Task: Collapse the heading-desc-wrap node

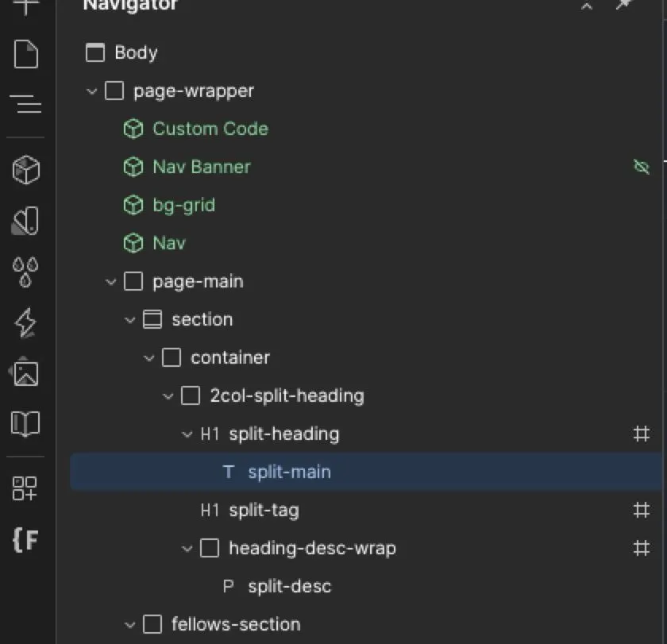Action: [187, 548]
